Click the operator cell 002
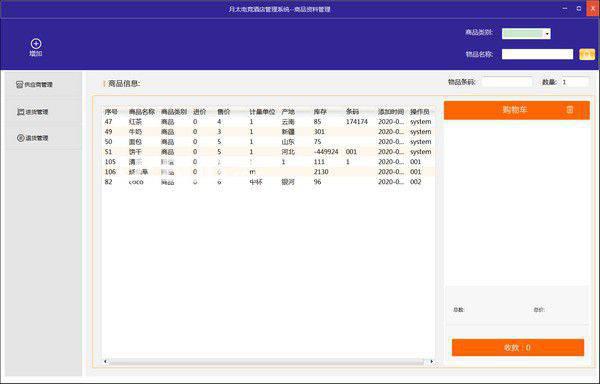600x384 pixels. (x=416, y=182)
